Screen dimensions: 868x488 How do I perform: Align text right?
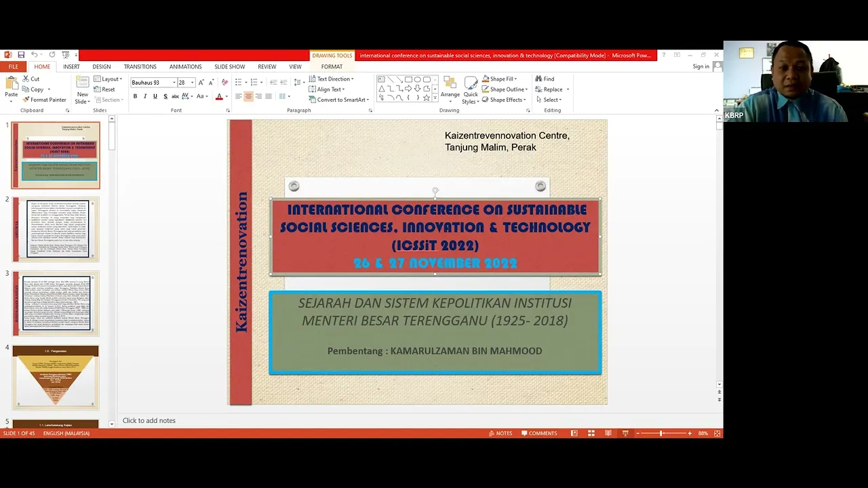click(258, 97)
